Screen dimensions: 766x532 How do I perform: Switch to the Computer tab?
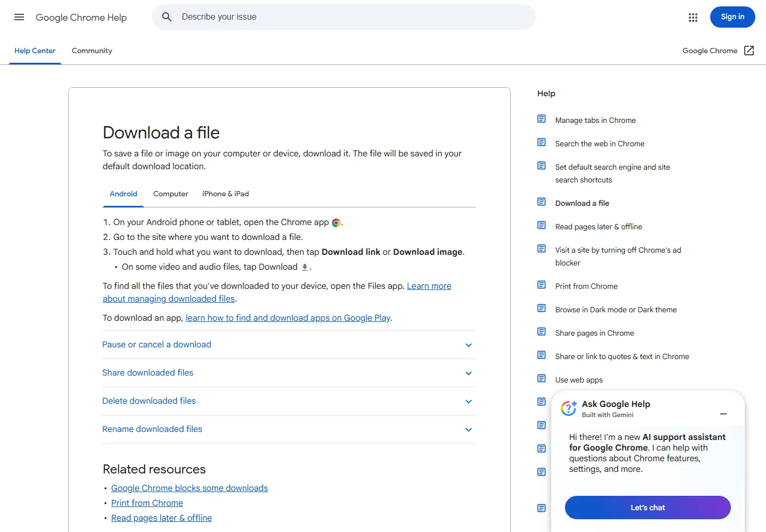click(x=171, y=194)
